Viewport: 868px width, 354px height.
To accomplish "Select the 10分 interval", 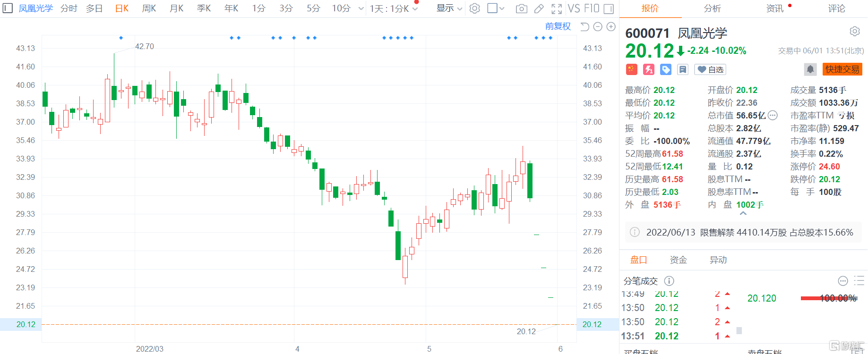I will click(341, 8).
